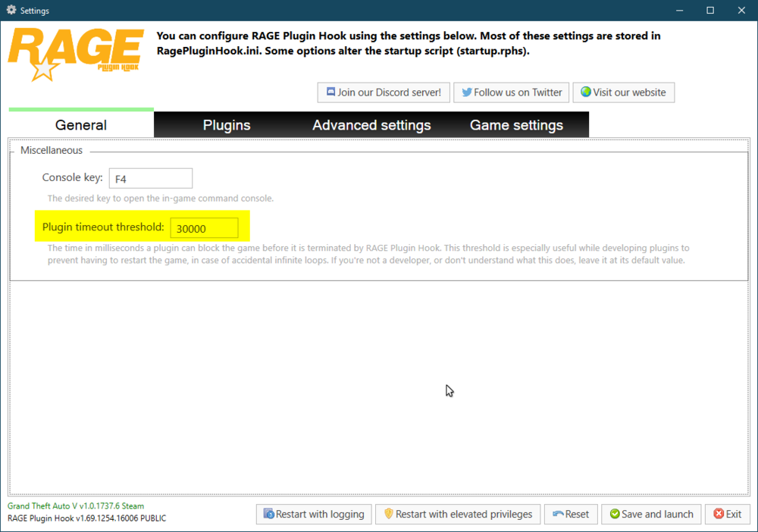Open the Plugins tab
This screenshot has width=758, height=532.
pyautogui.click(x=227, y=125)
